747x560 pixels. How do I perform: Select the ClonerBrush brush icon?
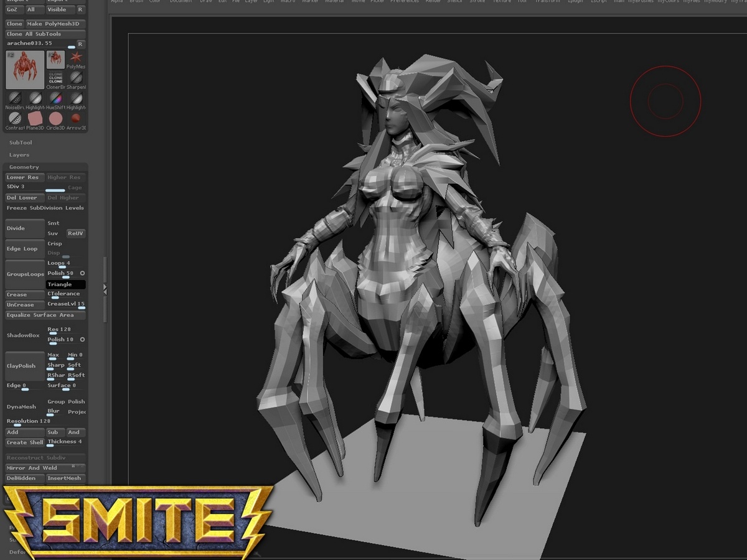click(x=55, y=78)
